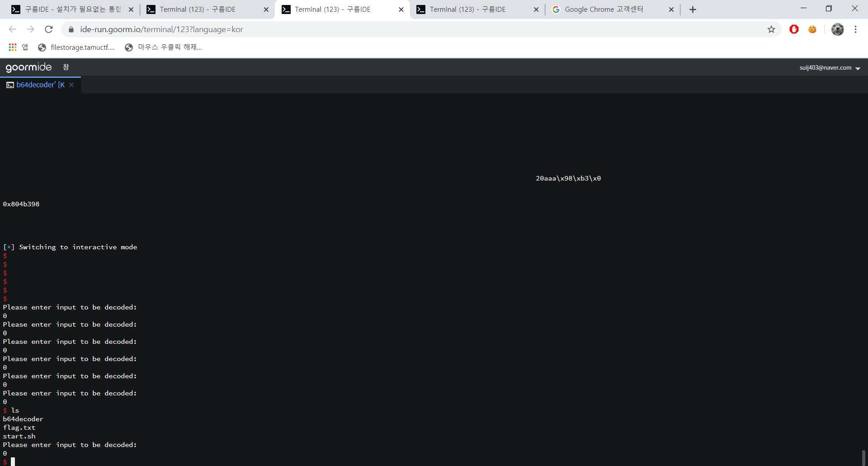This screenshot has width=868, height=466.
Task: Click the 앱 label in bookmarks bar
Action: 25,47
